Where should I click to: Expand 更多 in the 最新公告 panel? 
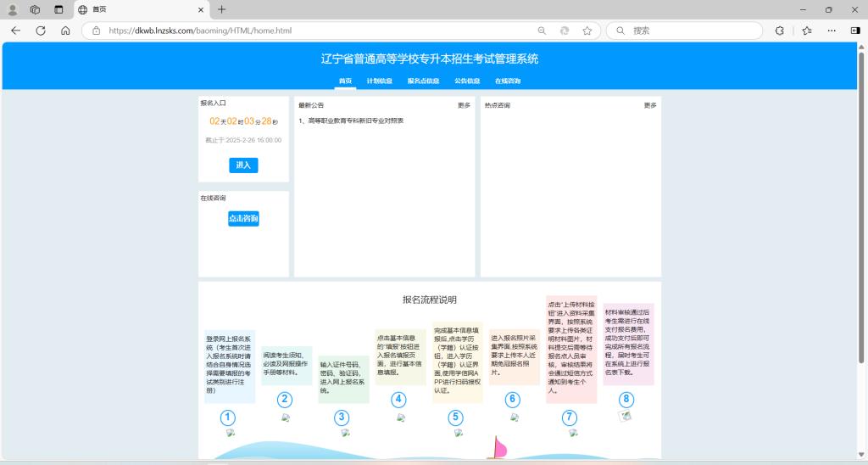[464, 105]
